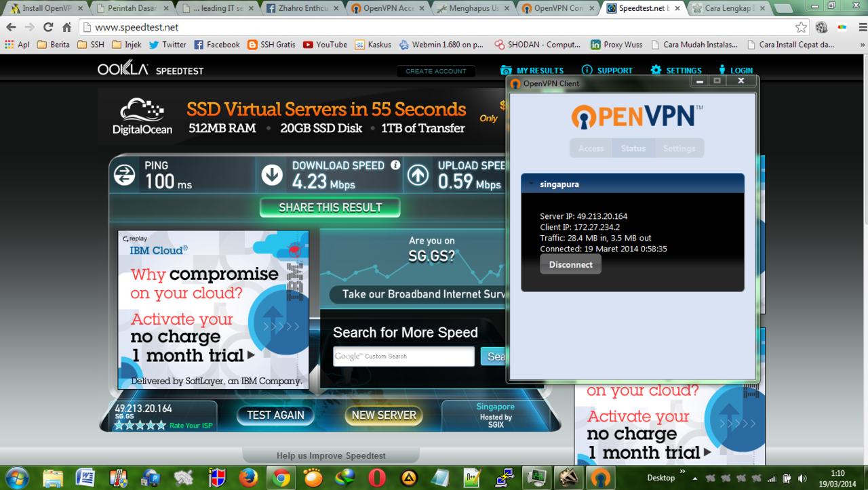Open the Chrome hamburger menu

(861, 28)
